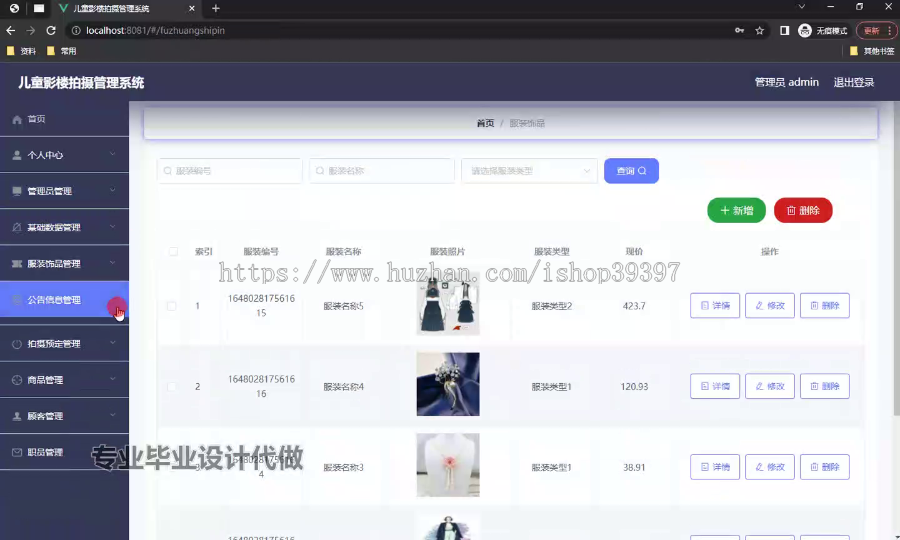Click the 服装编号 search input
Viewport: 900px width, 540px height.
230,171
